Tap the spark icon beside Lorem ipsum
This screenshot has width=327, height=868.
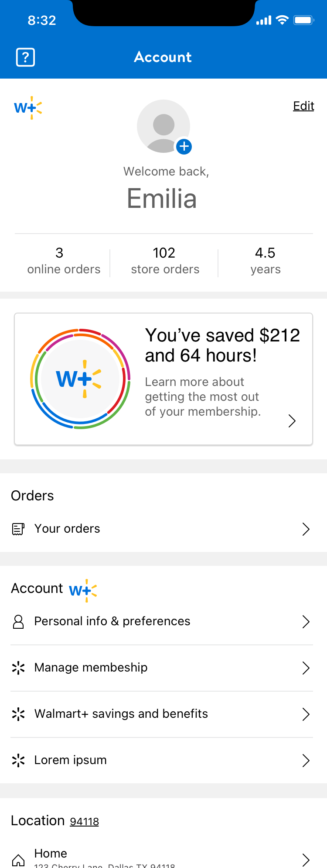point(18,760)
